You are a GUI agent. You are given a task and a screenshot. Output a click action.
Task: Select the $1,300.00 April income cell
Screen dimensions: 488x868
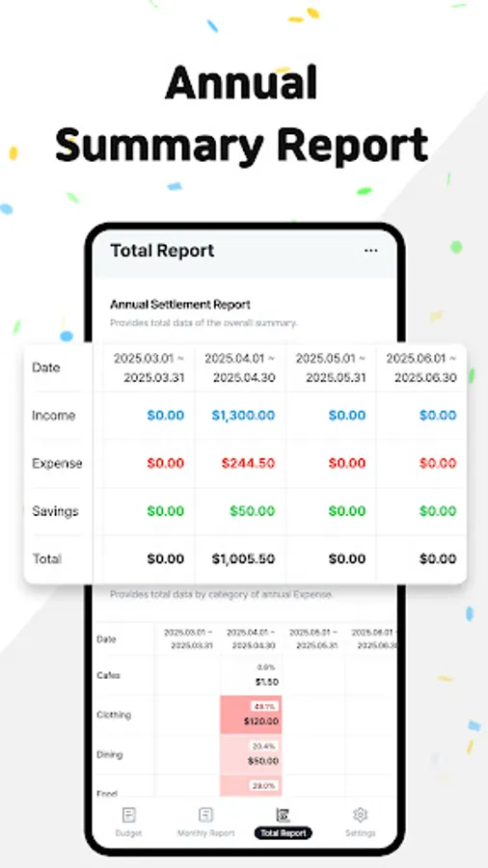(x=243, y=415)
